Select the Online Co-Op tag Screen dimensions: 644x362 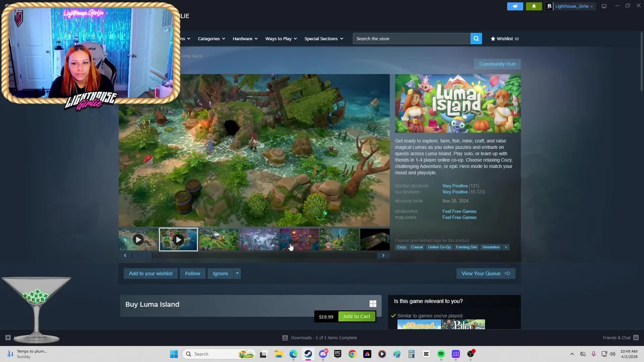tap(439, 247)
